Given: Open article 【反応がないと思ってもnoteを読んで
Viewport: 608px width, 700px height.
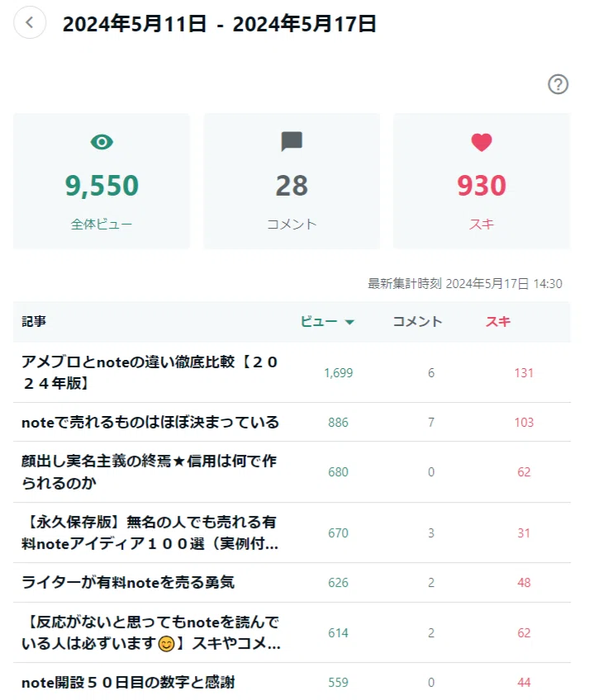Looking at the screenshot, I should [150, 632].
